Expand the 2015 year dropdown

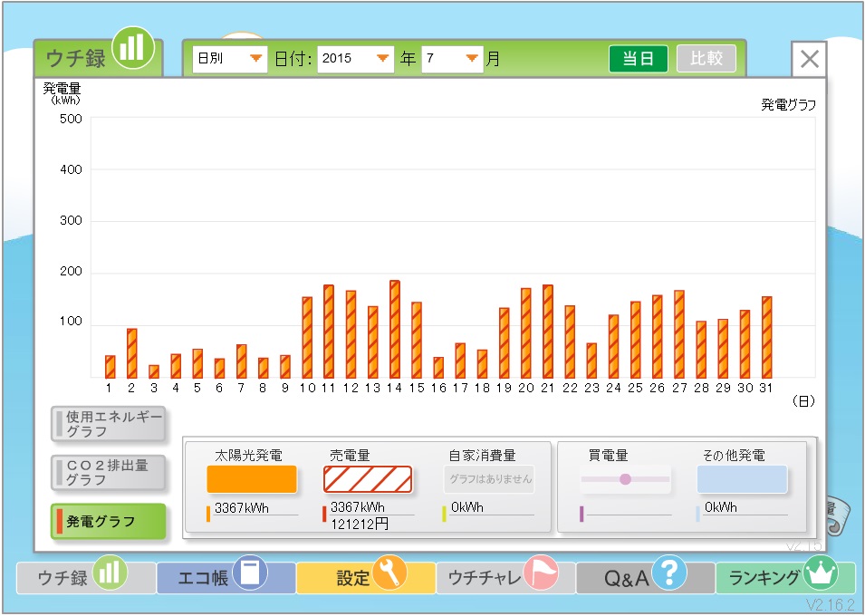pos(355,59)
